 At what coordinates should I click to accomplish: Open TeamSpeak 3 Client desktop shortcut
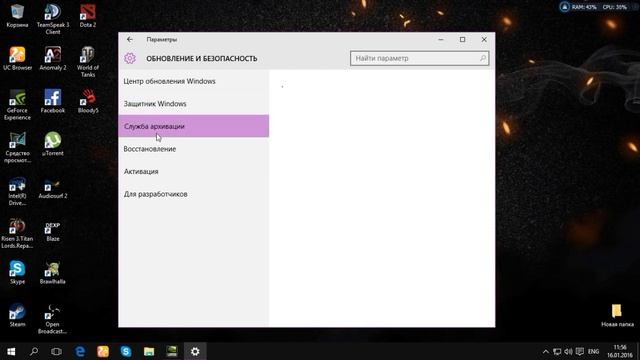53,19
